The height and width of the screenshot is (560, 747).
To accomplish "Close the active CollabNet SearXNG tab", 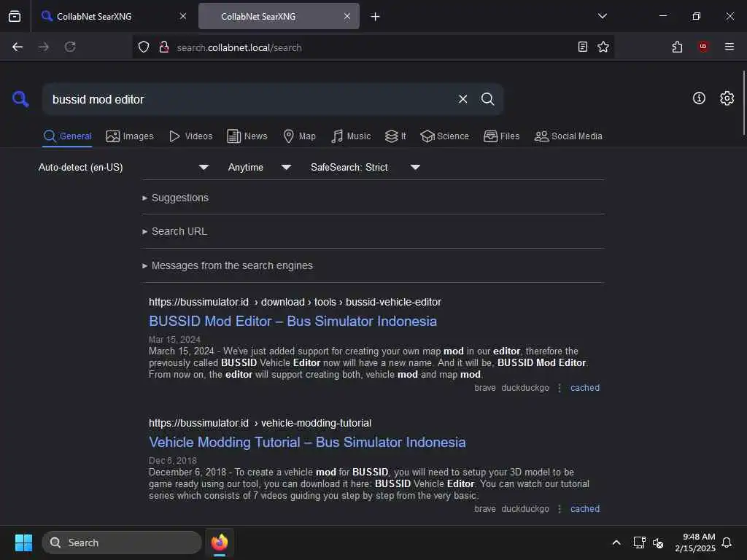I will (347, 16).
